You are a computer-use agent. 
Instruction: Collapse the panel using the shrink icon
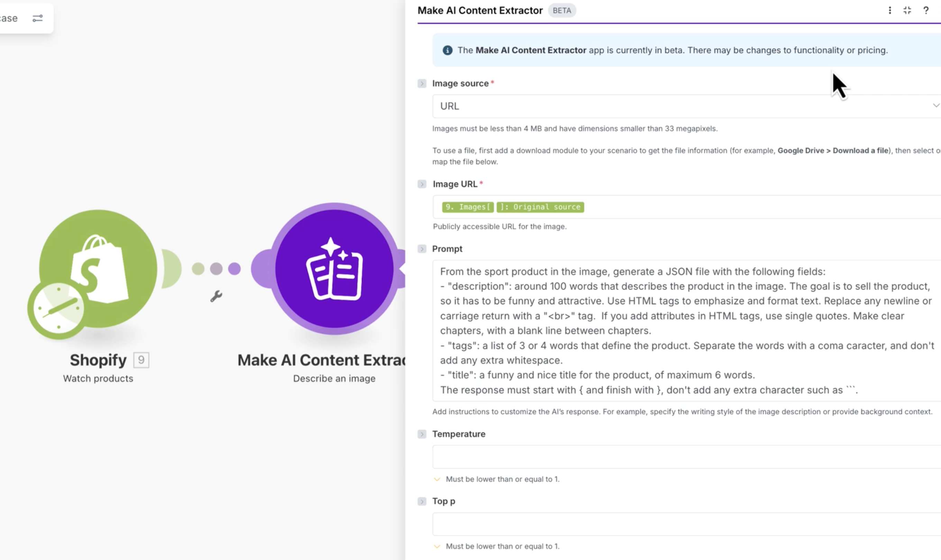point(907,10)
